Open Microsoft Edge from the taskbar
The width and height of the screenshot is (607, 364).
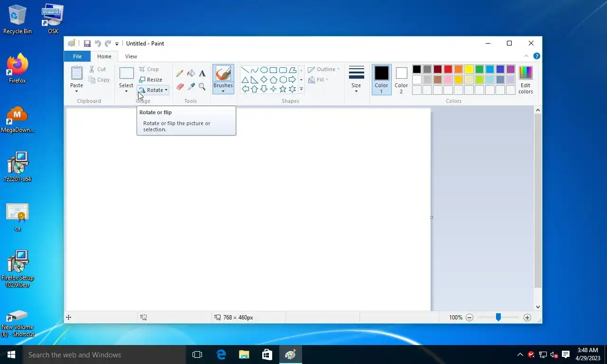click(221, 355)
